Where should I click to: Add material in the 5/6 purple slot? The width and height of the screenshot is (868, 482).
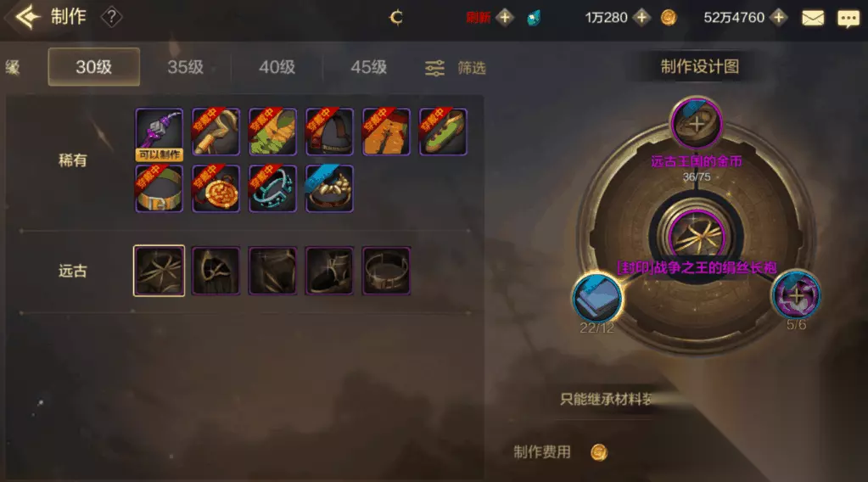point(796,295)
